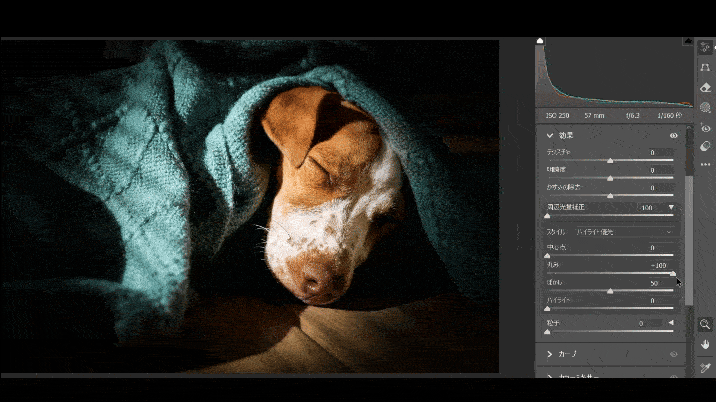Viewport: 716px width, 402px height.
Task: Click the histogram graph area
Action: pos(614,73)
